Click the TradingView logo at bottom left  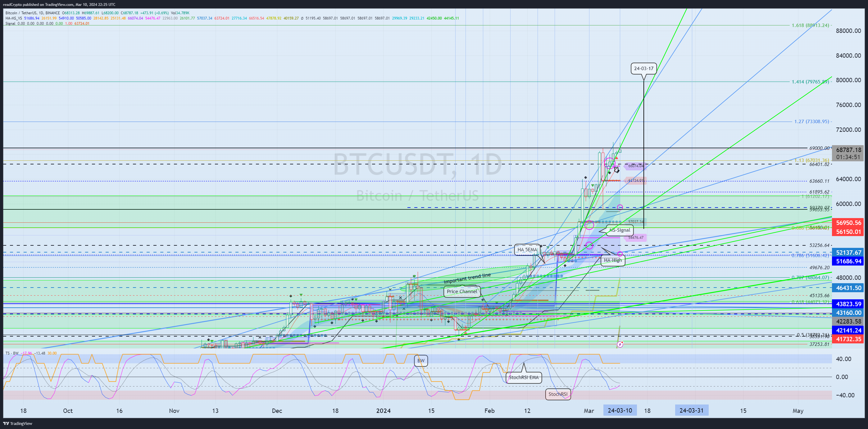[17, 423]
